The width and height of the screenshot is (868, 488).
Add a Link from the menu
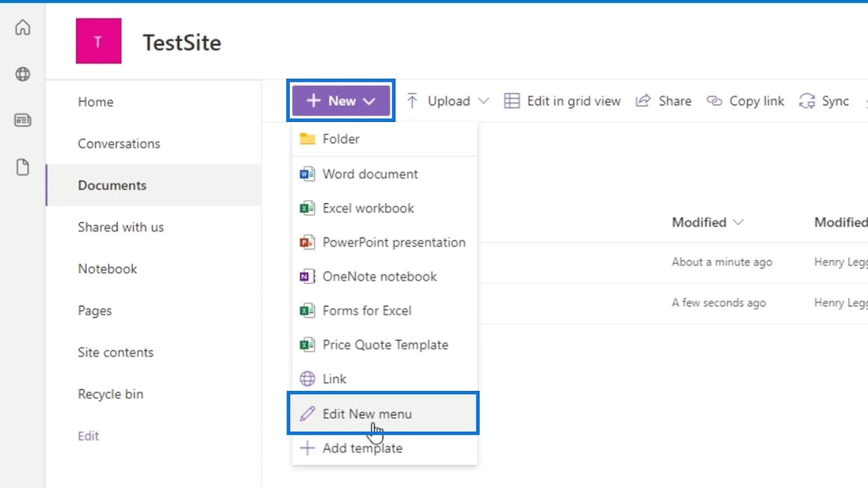385,379
